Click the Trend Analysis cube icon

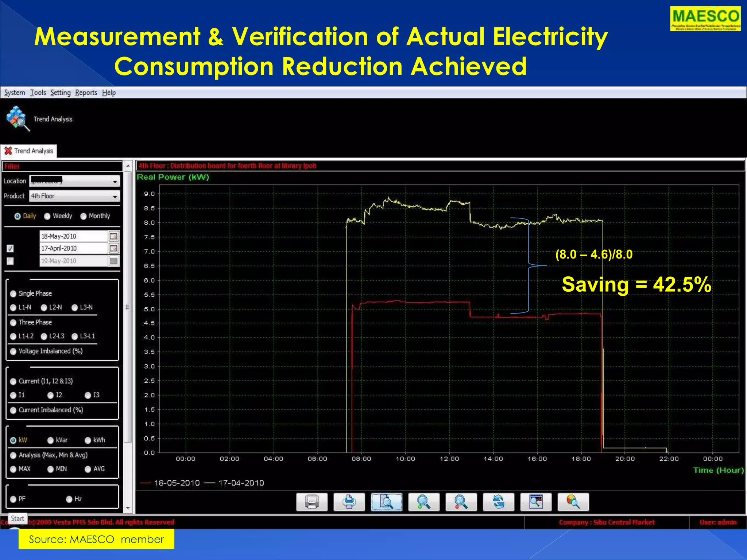pos(18,118)
